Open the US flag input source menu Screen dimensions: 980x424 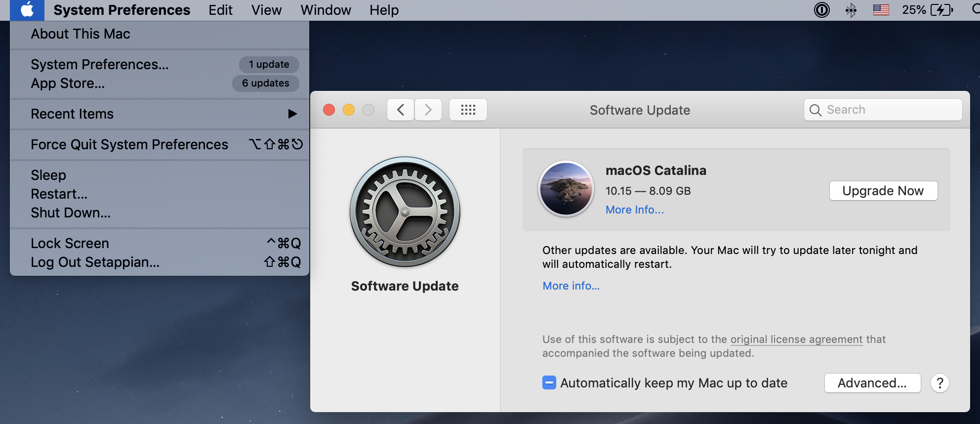(881, 10)
